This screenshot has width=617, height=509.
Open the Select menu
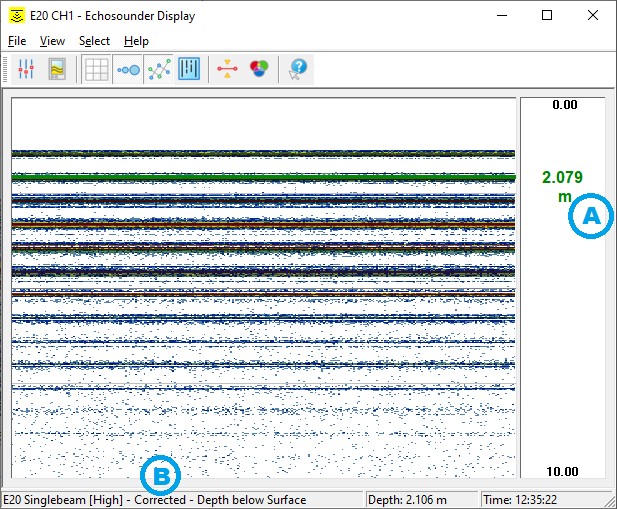point(94,41)
